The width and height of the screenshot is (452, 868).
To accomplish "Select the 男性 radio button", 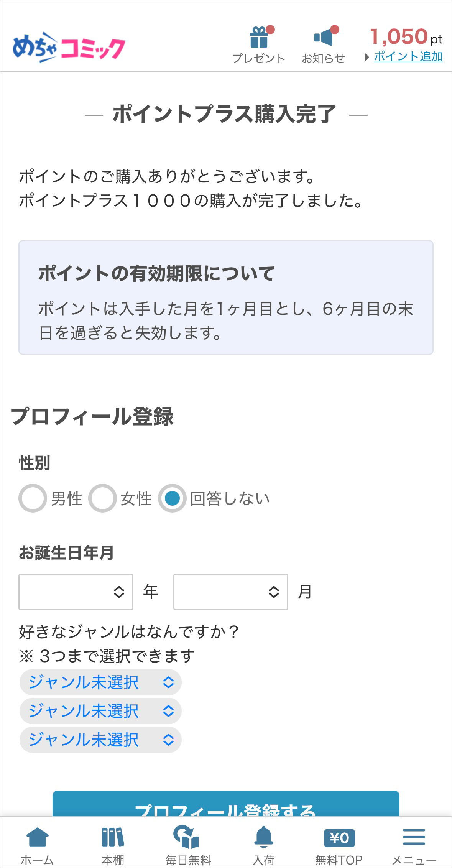I will point(33,498).
